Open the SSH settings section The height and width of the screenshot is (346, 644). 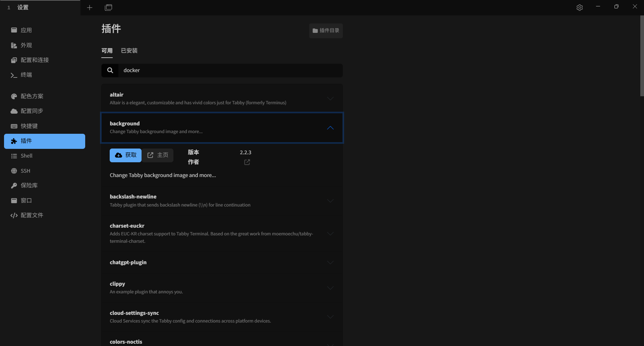(x=25, y=171)
